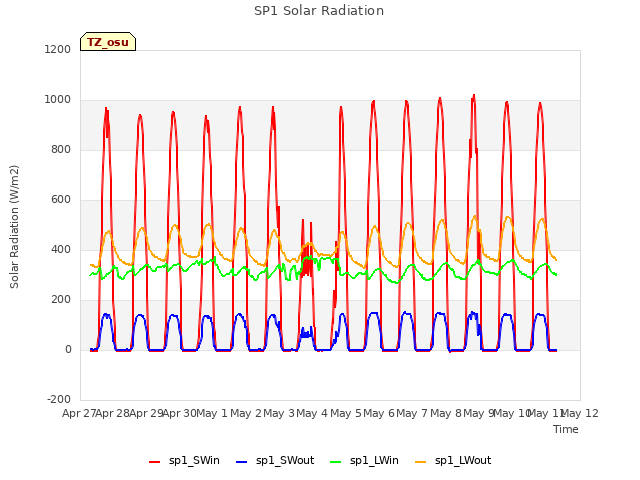Click the TZ_osu annotation label
Screen dimensions: 640x480
[108, 42]
